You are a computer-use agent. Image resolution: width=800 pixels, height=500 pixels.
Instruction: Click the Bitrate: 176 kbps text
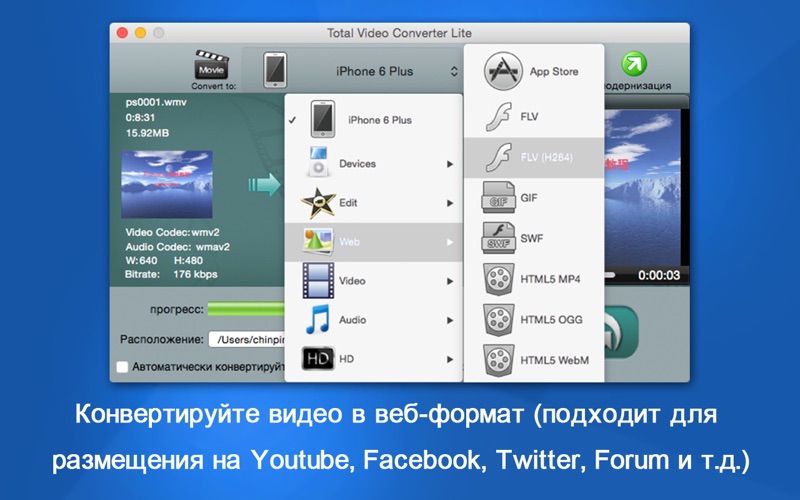(171, 274)
